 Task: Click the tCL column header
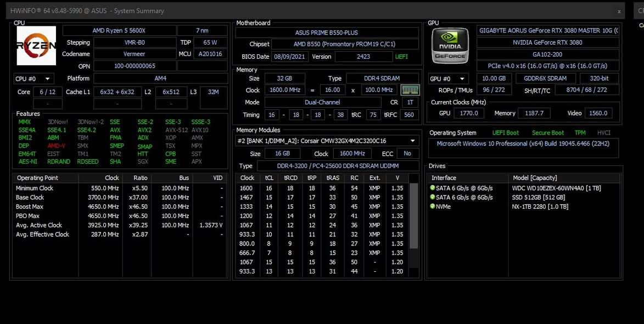coord(269,178)
